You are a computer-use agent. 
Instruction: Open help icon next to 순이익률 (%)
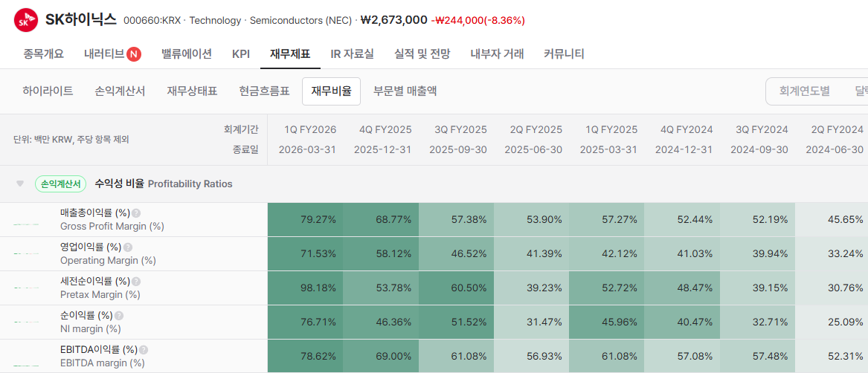pos(119,316)
